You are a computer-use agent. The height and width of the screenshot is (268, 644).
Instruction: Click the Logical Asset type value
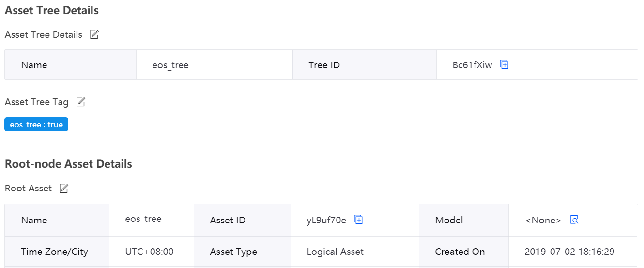[335, 252]
